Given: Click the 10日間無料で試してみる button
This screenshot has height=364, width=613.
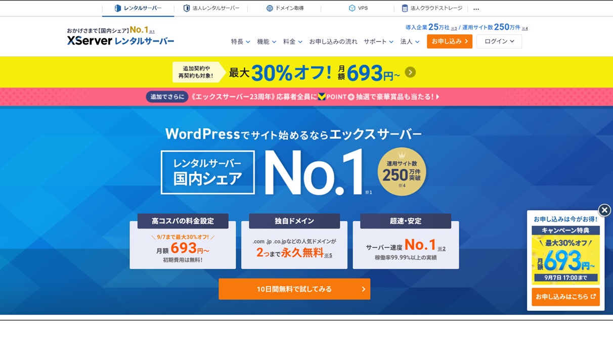Looking at the screenshot, I should [294, 289].
